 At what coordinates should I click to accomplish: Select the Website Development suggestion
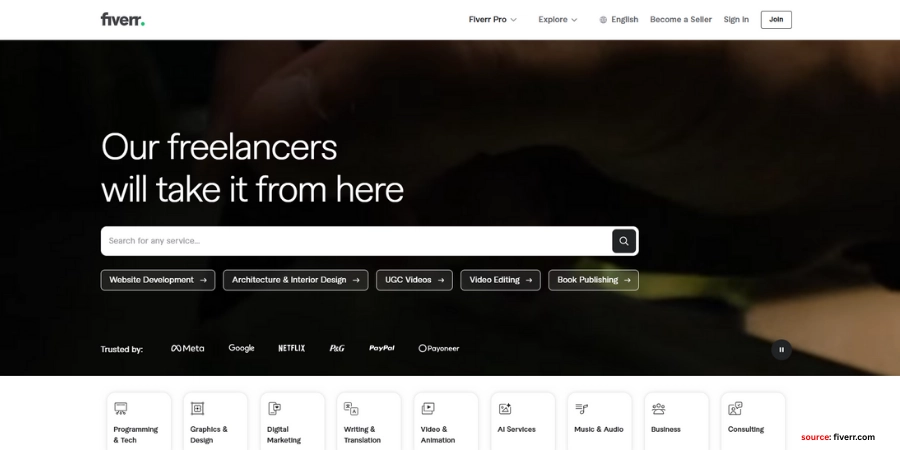pos(158,280)
